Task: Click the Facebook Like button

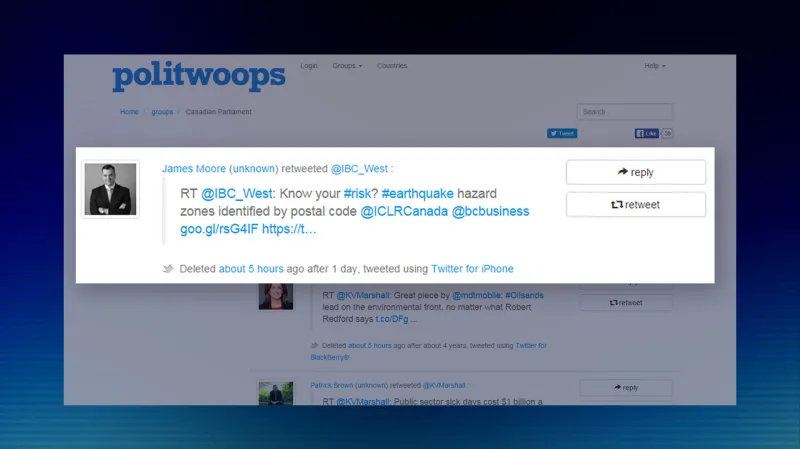Action: [647, 133]
